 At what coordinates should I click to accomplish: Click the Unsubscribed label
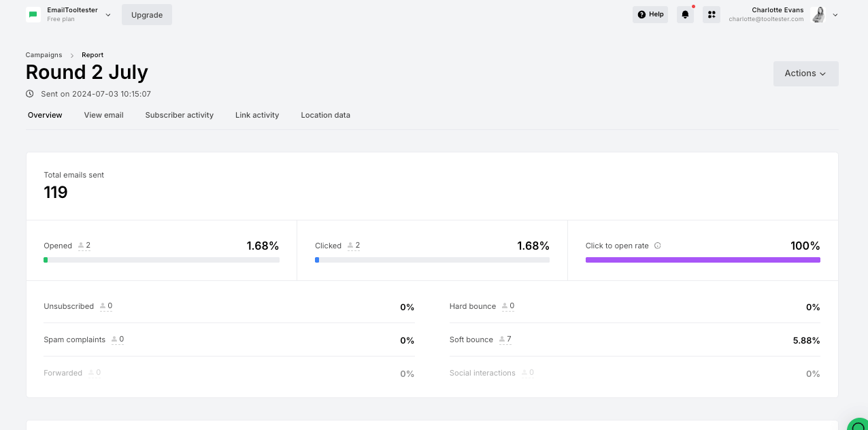(69, 306)
